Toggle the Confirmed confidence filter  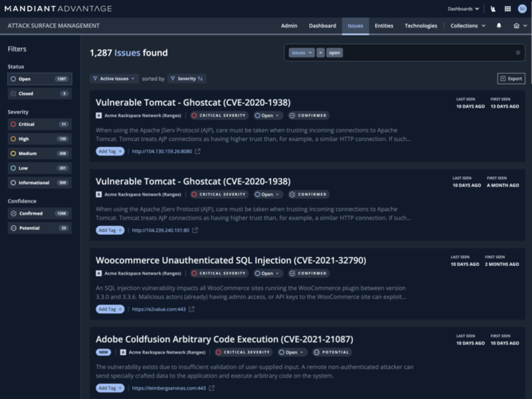point(40,213)
